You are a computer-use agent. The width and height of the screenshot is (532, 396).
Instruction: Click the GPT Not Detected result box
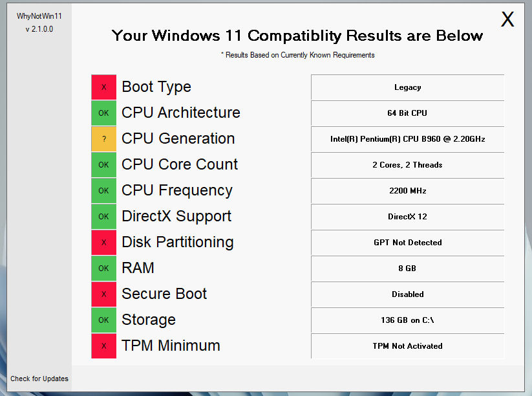pos(407,243)
